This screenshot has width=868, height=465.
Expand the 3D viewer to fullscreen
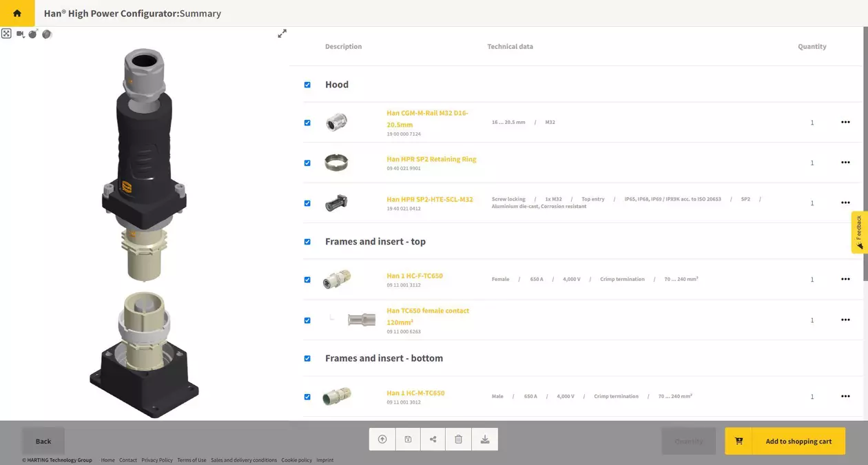point(282,34)
